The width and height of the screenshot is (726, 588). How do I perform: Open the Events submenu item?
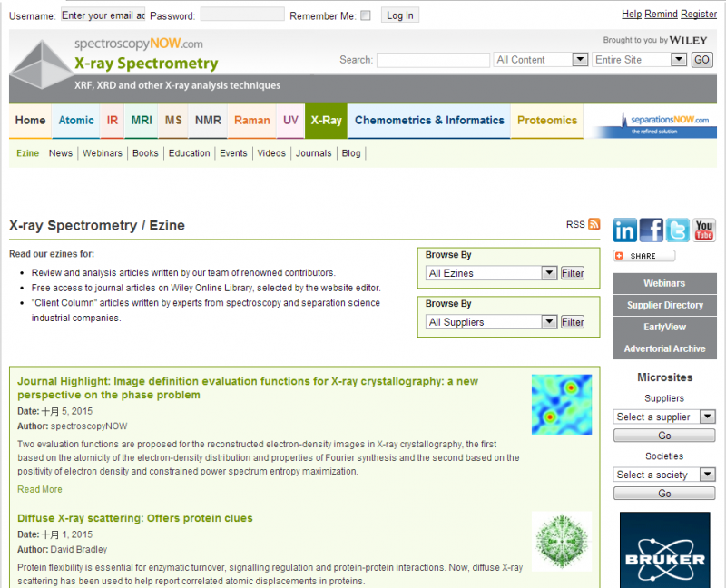(x=233, y=153)
